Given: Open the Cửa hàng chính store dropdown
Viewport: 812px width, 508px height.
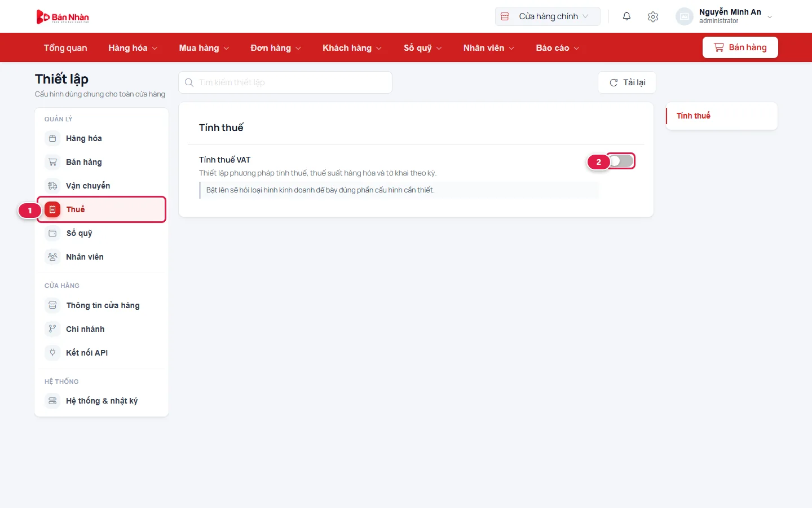Looking at the screenshot, I should coord(548,16).
